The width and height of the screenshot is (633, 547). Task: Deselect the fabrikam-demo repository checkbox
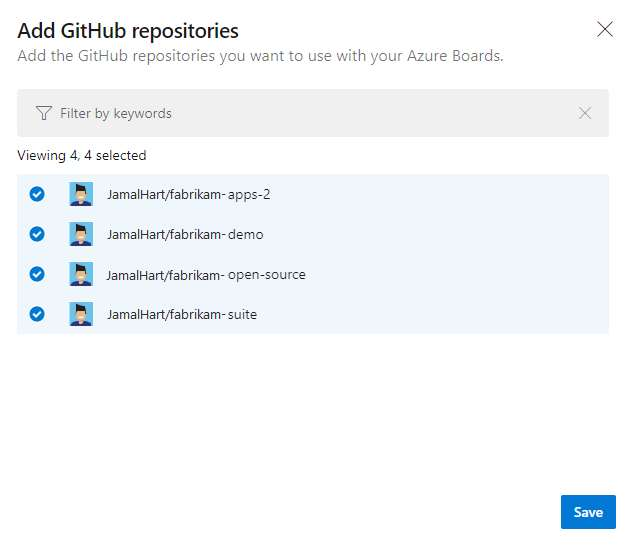pos(37,234)
